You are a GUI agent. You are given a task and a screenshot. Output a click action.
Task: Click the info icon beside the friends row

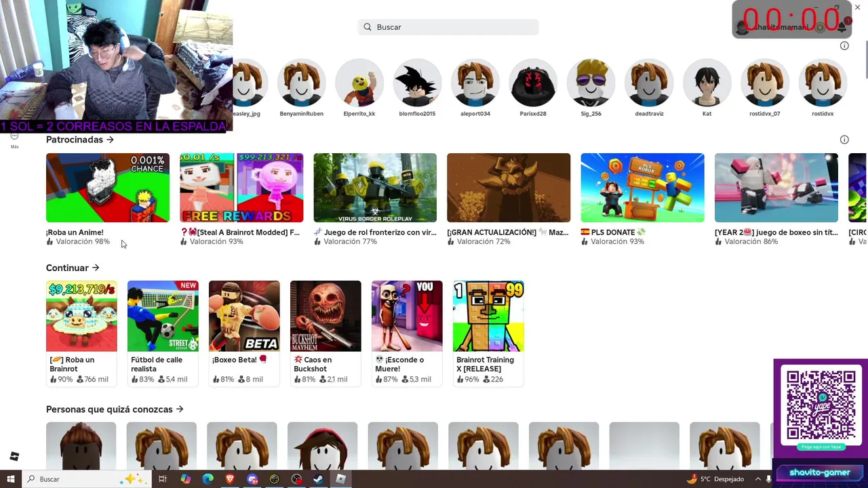844,45
